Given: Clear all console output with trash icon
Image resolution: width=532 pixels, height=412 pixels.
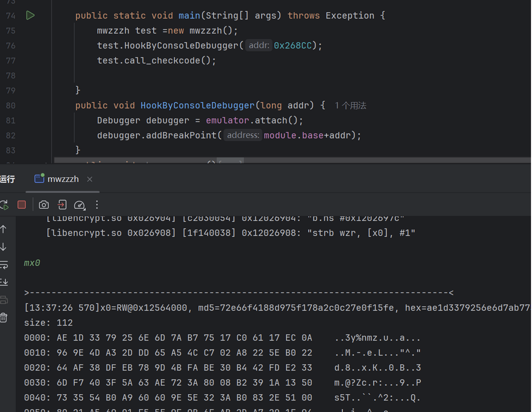Looking at the screenshot, I should [x=4, y=317].
